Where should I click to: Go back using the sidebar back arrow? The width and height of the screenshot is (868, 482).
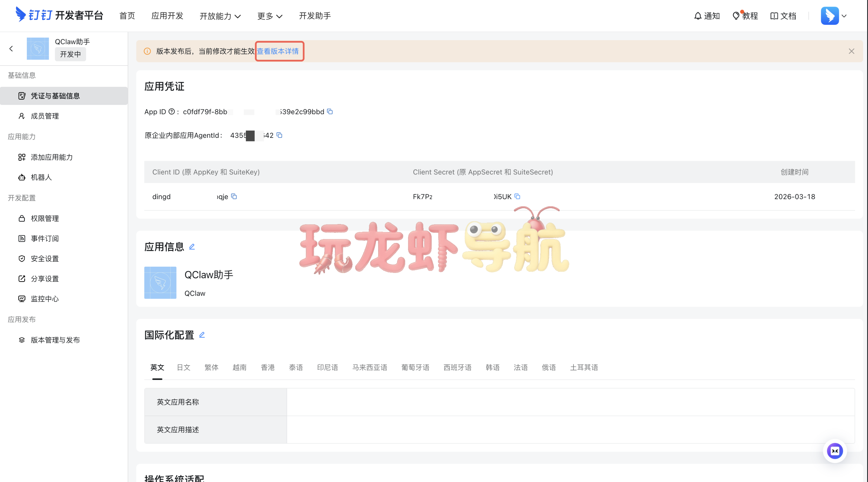click(11, 49)
